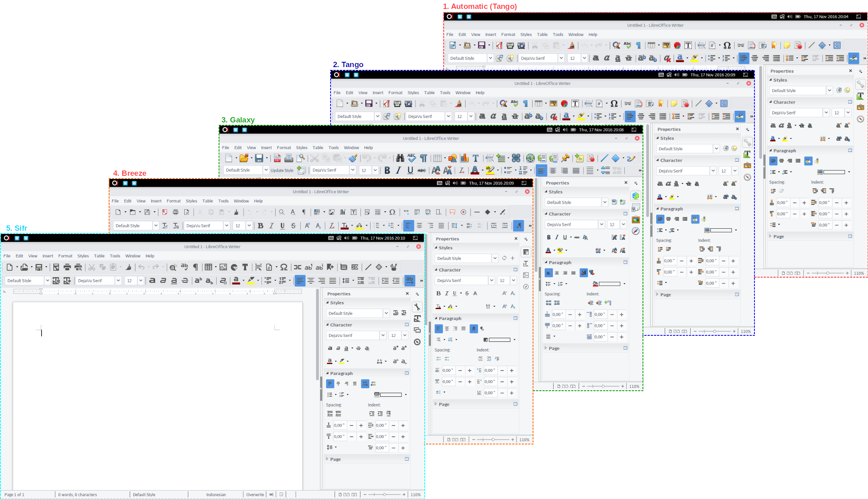Viewport: 868px width, 499px height.
Task: Toggle Bold in Galaxy window toolbar
Action: [387, 170]
